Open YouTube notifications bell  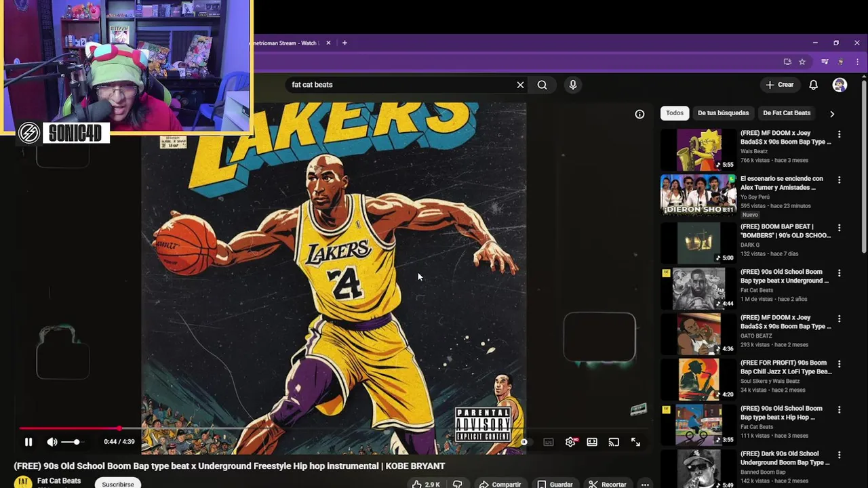tap(813, 85)
